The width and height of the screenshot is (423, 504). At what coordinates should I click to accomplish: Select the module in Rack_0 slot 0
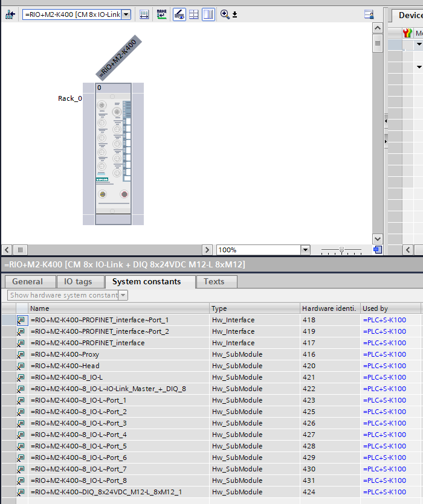(113, 154)
